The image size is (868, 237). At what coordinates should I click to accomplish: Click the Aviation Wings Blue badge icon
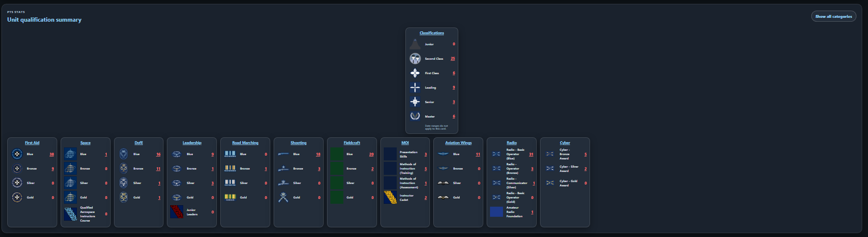443,154
